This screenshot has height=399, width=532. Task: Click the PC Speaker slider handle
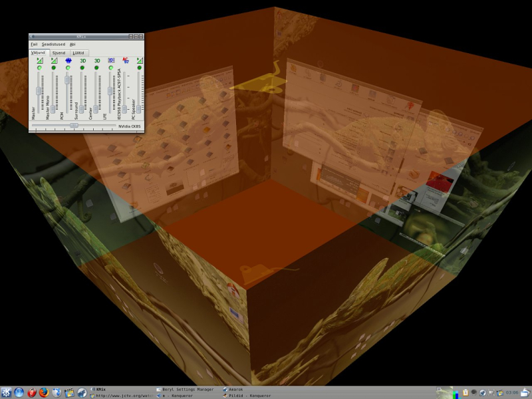(138, 109)
